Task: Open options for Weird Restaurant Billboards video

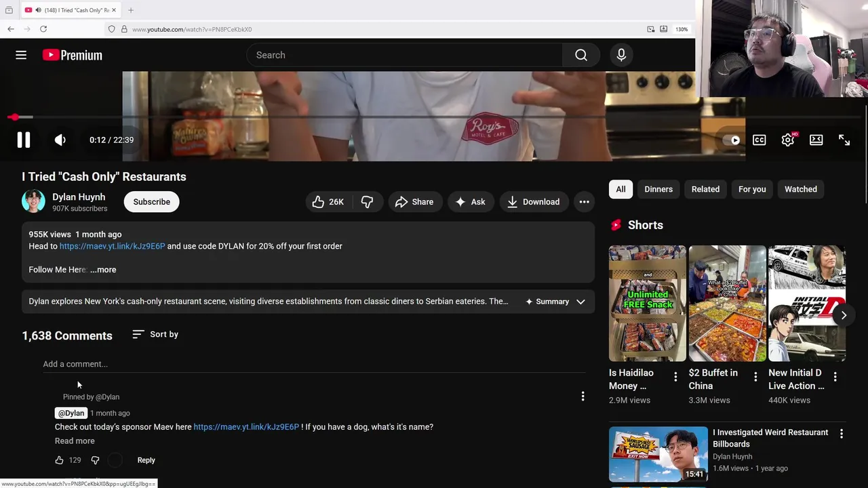Action: pos(842,434)
